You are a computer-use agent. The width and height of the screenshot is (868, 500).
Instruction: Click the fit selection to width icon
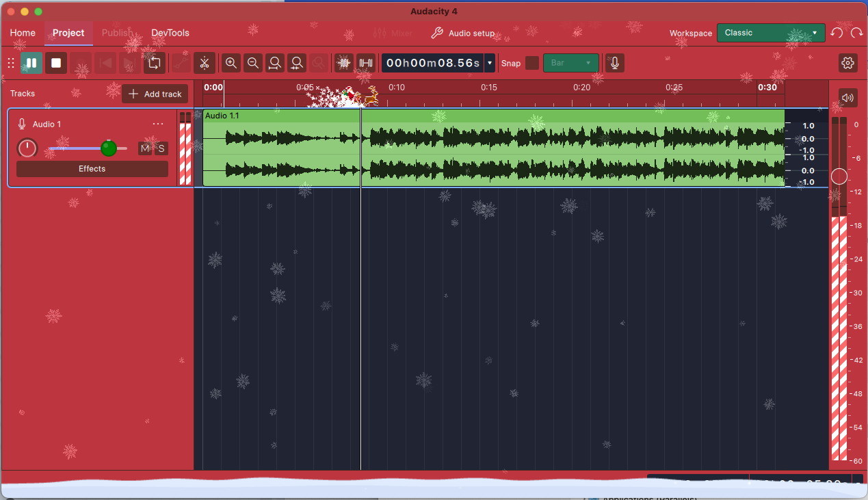tap(275, 63)
